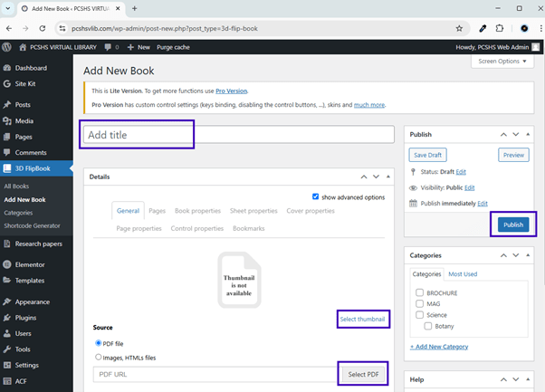The width and height of the screenshot is (545, 392).
Task: Move Publish box down
Action: point(516,135)
